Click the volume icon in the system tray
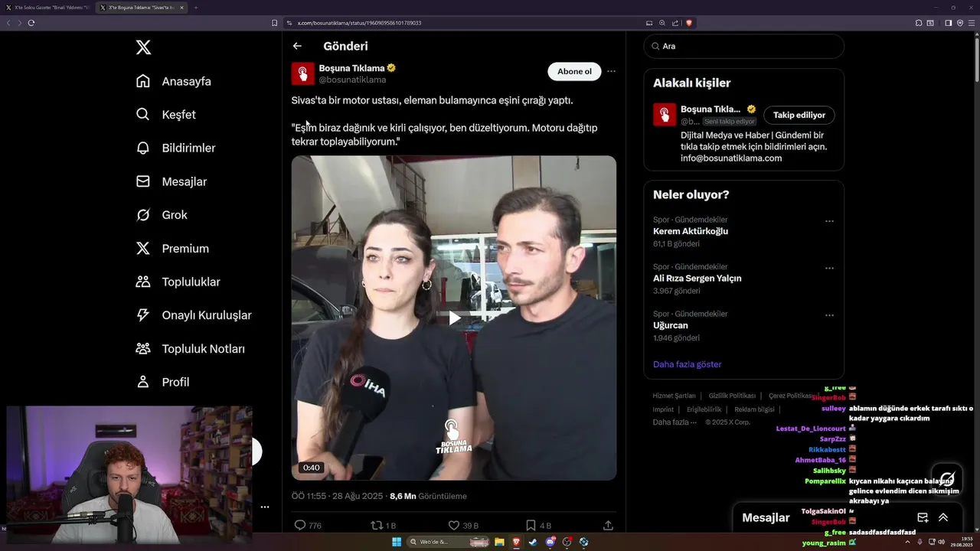This screenshot has width=980, height=551. click(941, 542)
